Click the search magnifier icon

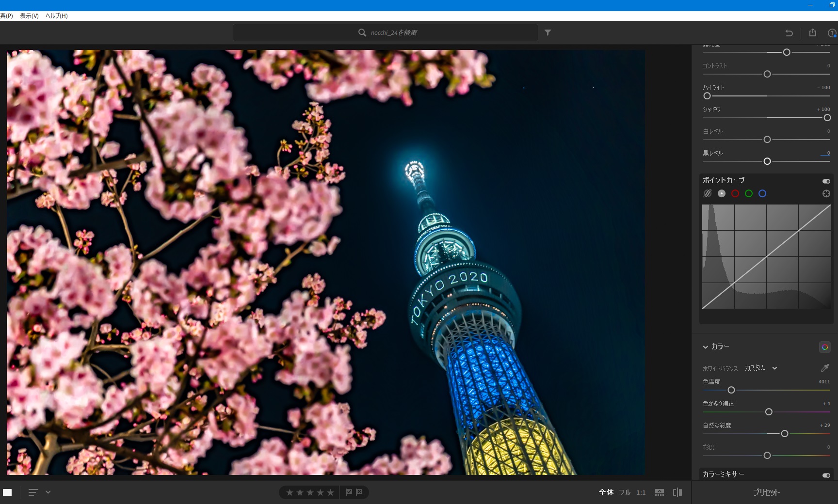click(x=362, y=32)
